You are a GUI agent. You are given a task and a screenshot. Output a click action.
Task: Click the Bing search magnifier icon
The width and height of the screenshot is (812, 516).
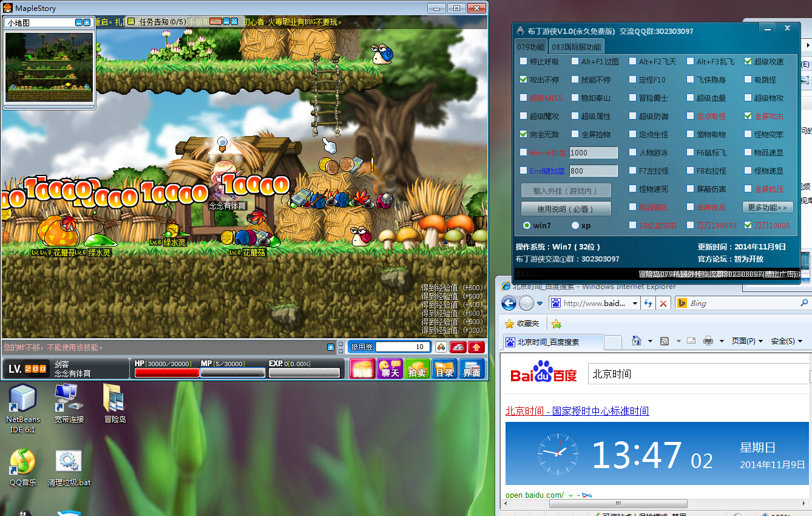point(805,303)
